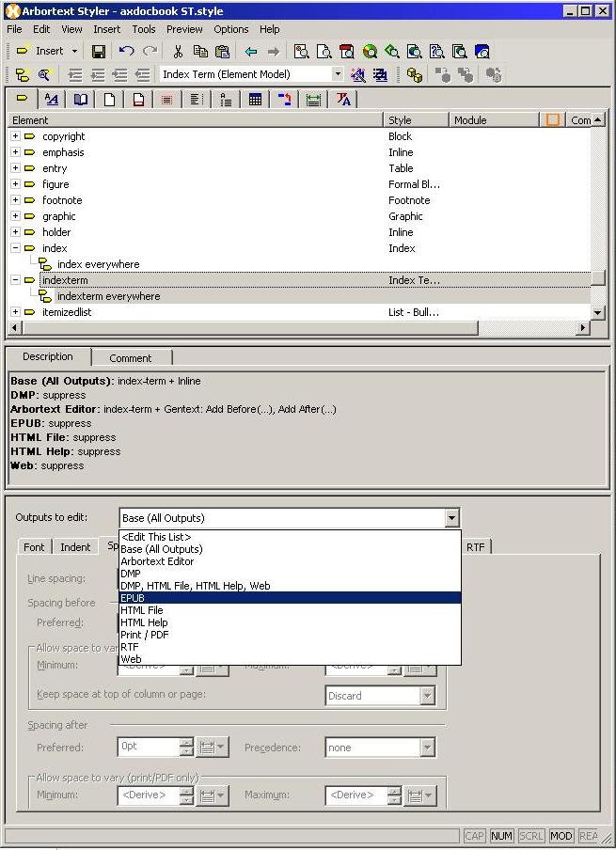Viewport: 616px width, 850px height.
Task: Expand the footnote element
Action: [16, 200]
